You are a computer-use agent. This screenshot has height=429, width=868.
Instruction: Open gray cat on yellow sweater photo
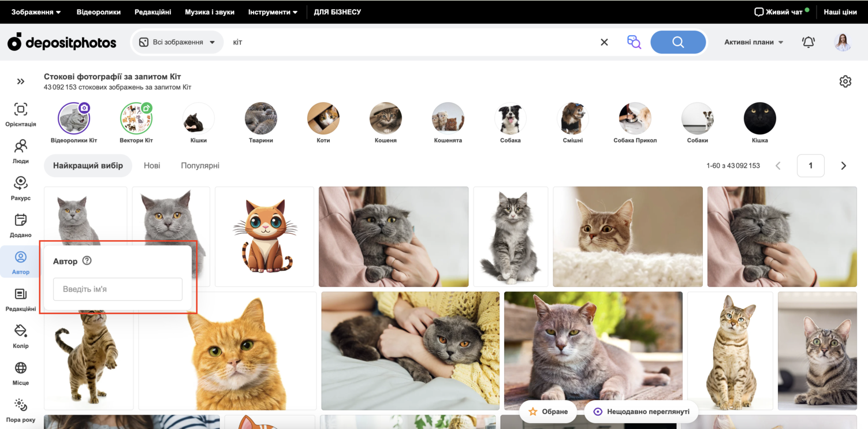(411, 351)
